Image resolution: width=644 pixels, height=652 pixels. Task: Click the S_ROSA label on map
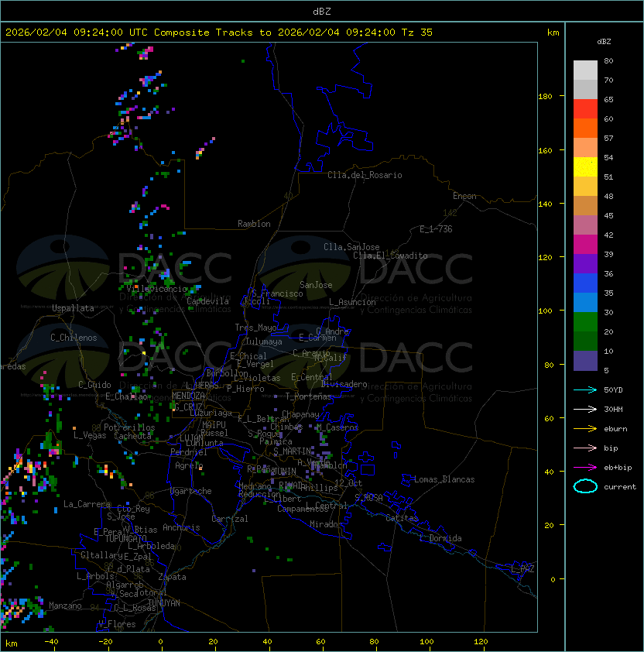368,497
